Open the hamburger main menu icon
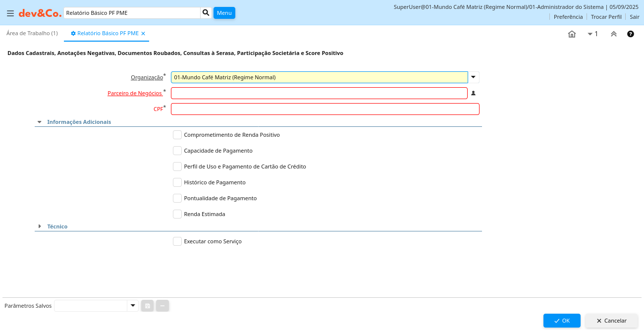 click(x=10, y=13)
